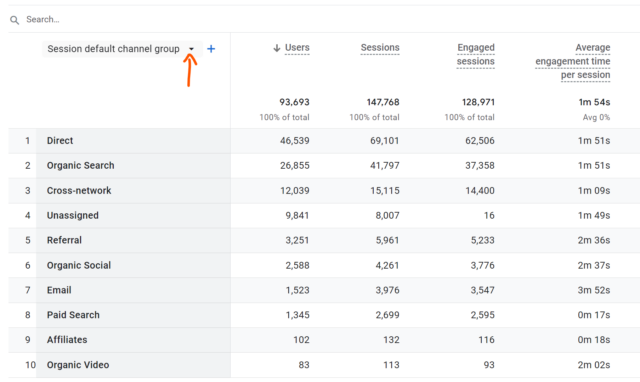The image size is (640, 382).
Task: Select the Direct channel row label
Action: tap(60, 141)
